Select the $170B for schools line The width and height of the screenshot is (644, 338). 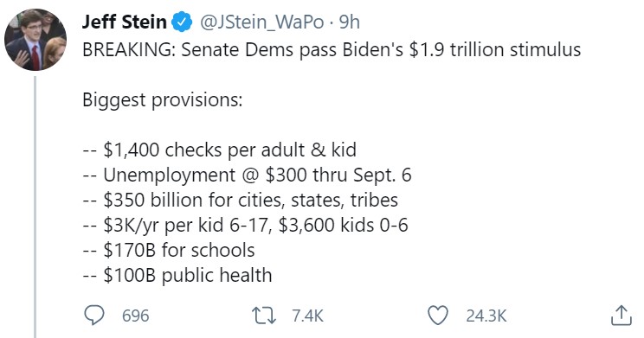coord(169,250)
